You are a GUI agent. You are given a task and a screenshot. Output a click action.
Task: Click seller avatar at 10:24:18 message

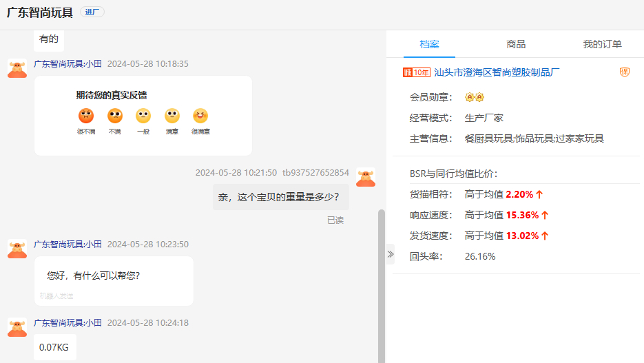point(17,327)
